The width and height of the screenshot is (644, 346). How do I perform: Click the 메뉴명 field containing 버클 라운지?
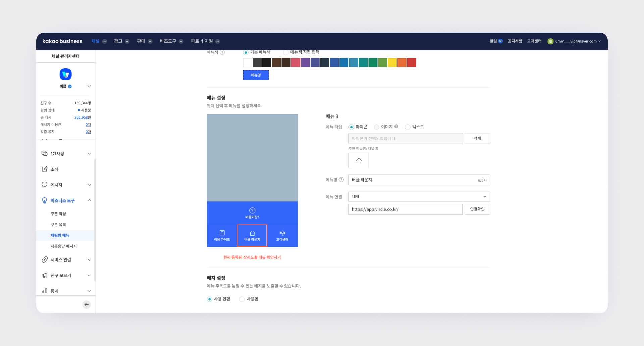pyautogui.click(x=419, y=180)
